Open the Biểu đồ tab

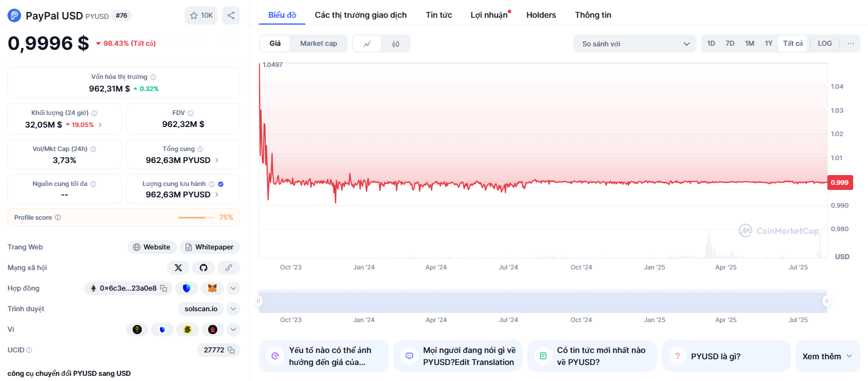(x=282, y=15)
